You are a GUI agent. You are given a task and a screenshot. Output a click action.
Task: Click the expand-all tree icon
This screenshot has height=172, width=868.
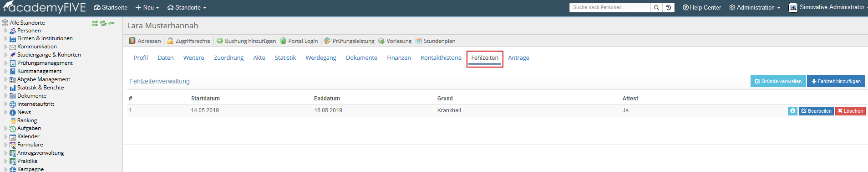pos(95,23)
